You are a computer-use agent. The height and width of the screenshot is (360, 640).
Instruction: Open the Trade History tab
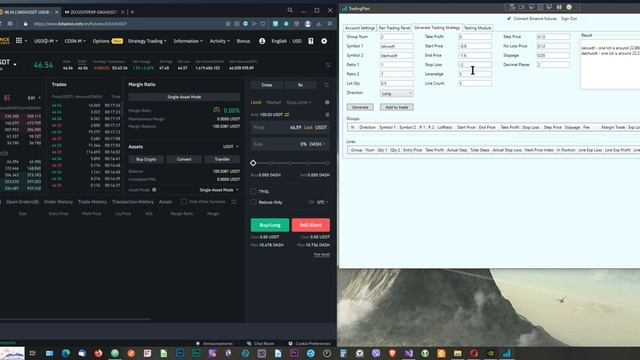point(92,202)
